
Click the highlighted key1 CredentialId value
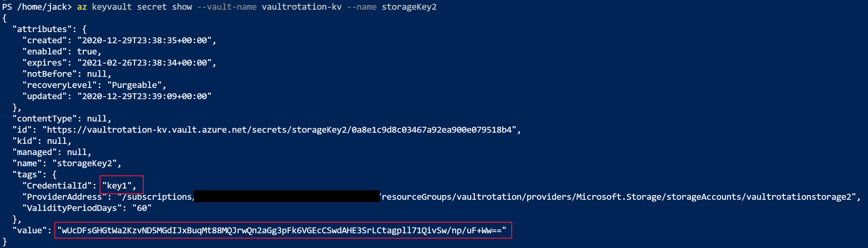point(117,186)
